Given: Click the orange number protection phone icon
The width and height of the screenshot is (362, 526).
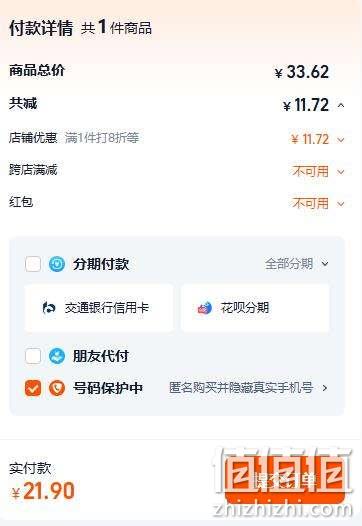Looking at the screenshot, I should (x=57, y=388).
